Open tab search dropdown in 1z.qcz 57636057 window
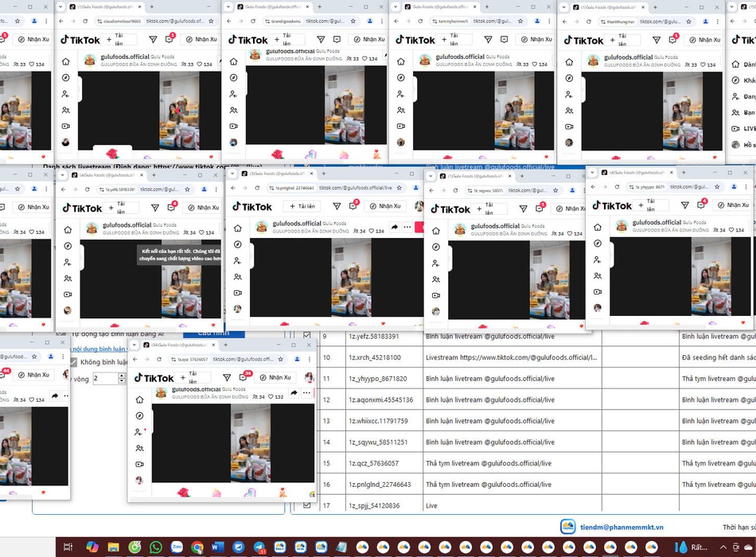 click(x=134, y=345)
